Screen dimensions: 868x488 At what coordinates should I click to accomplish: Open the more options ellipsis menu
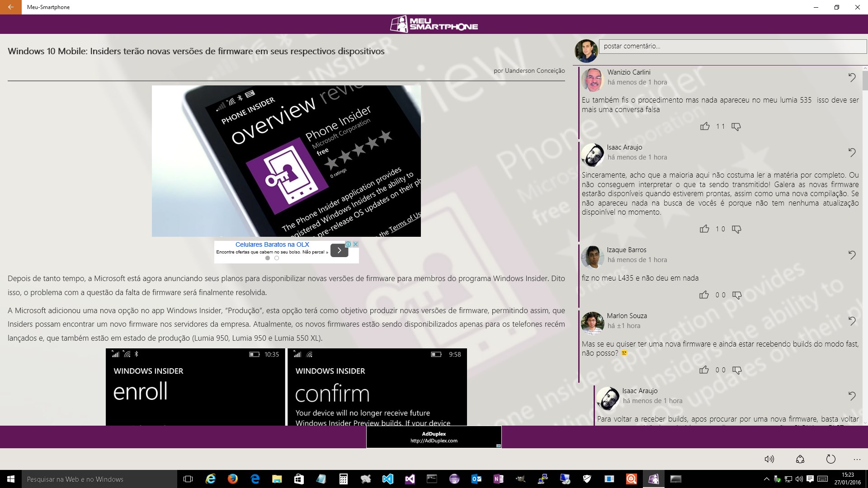(x=857, y=459)
